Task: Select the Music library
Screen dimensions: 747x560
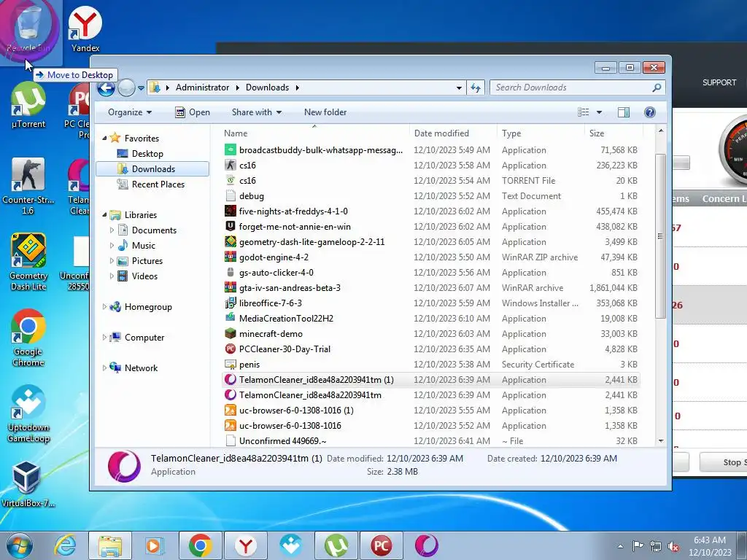Action: 144,246
